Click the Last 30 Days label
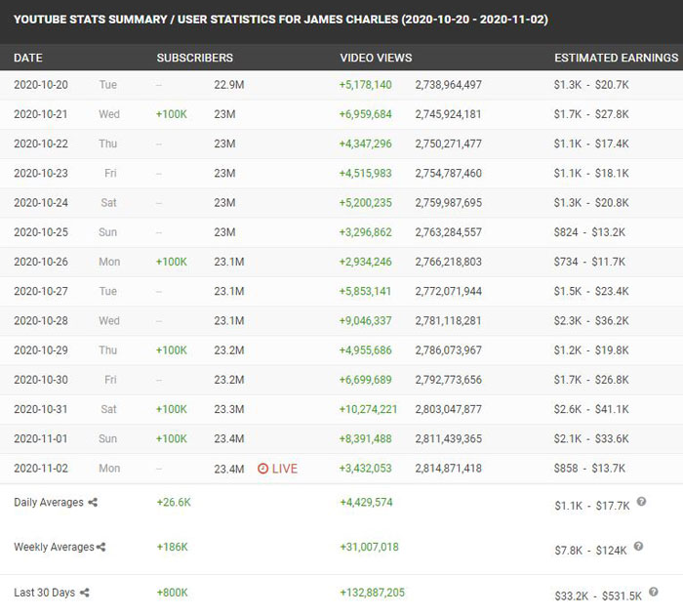This screenshot has height=616, width=683. coord(44,593)
